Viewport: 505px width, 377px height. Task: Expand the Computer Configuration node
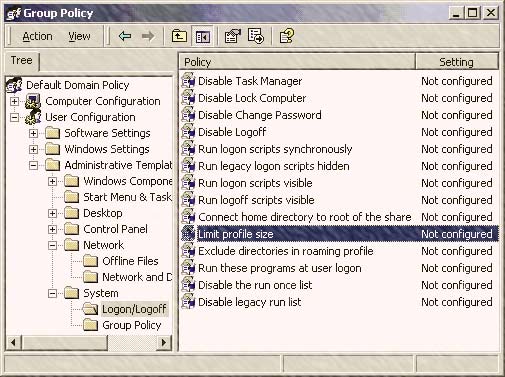(x=14, y=101)
